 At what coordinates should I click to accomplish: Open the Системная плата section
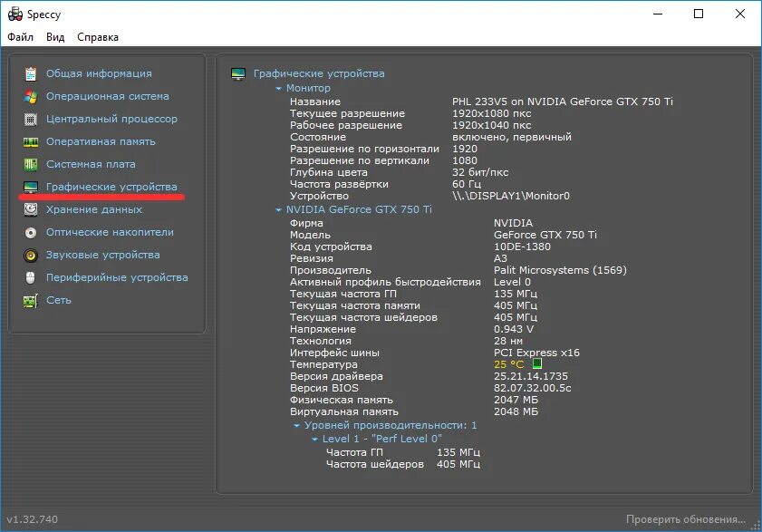point(91,164)
